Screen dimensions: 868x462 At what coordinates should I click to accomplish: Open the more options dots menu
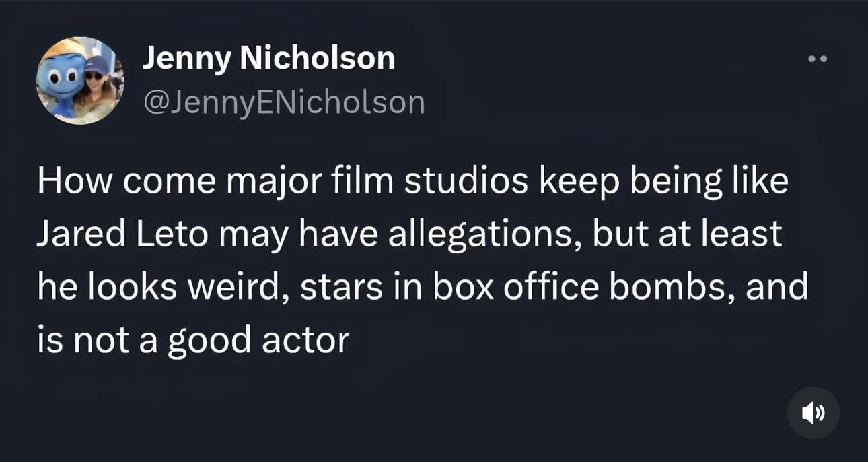818,59
